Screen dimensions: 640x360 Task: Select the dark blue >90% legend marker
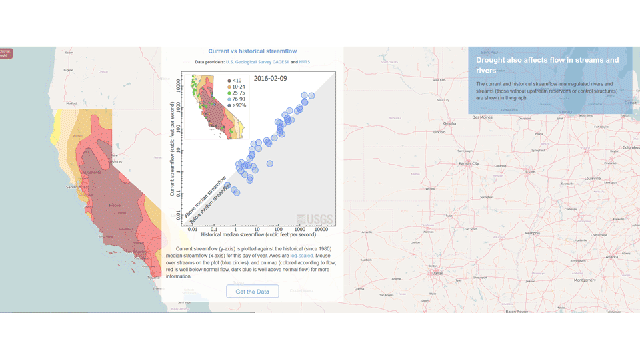tap(229, 105)
